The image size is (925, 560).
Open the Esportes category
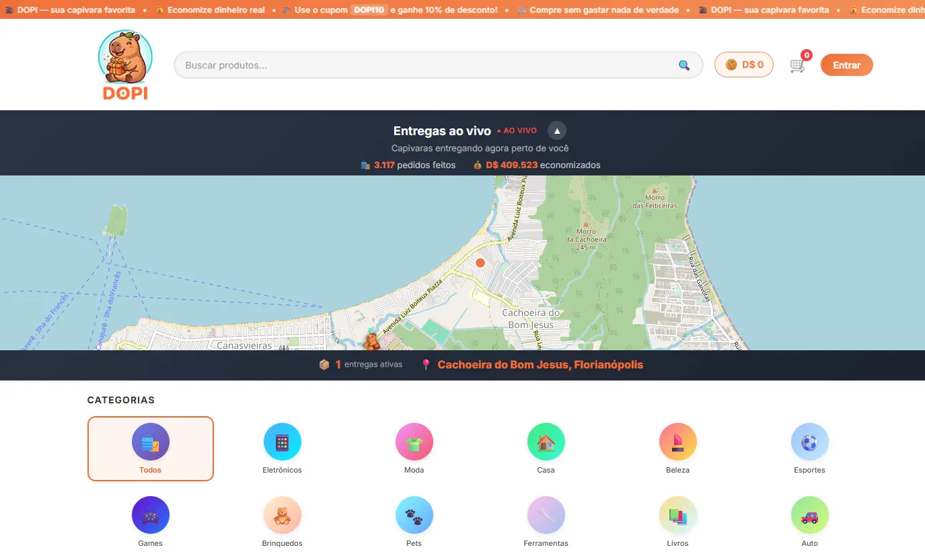[x=810, y=448]
